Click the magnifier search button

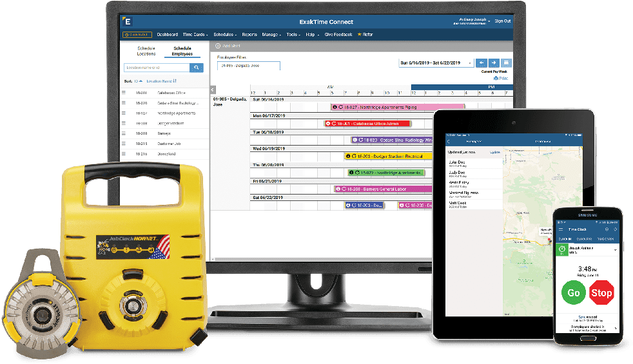tap(196, 68)
